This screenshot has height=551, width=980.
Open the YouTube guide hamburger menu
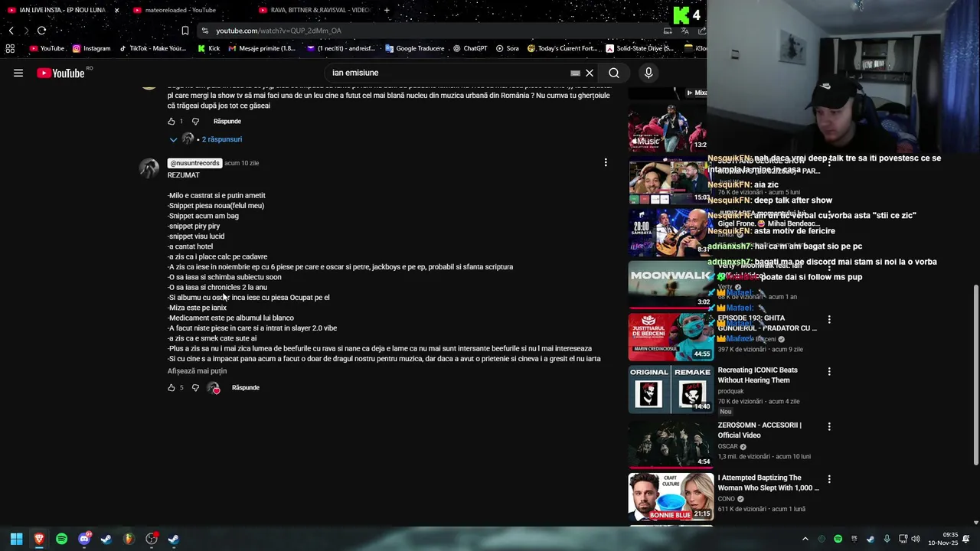pos(18,73)
